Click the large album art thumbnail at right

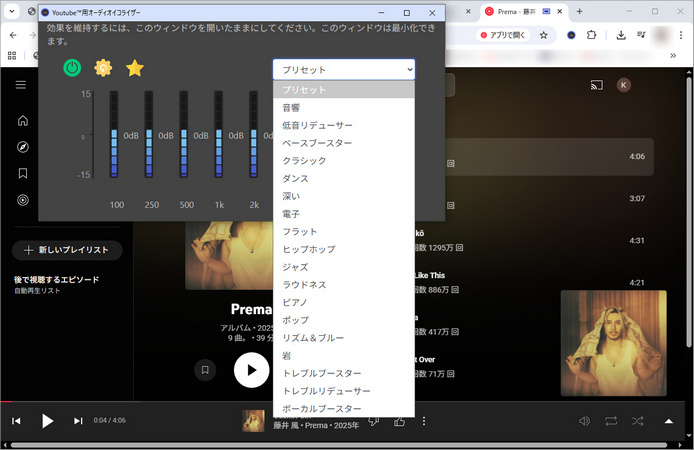(613, 343)
